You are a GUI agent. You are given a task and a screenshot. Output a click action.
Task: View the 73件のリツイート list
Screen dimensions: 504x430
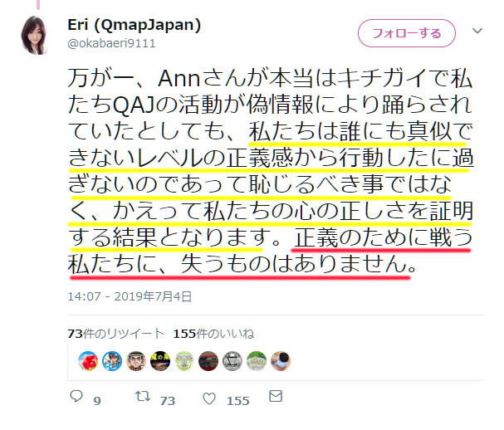click(115, 334)
